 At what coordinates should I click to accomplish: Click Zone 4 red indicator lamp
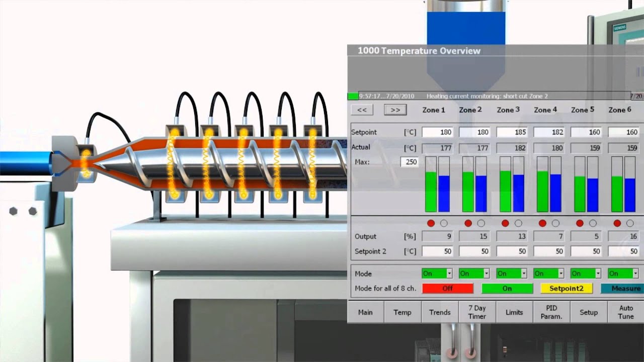[x=542, y=223]
